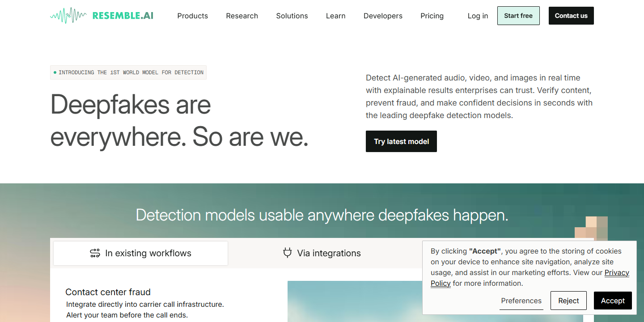Reject cookies in the consent banner
The width and height of the screenshot is (644, 322).
[568, 301]
